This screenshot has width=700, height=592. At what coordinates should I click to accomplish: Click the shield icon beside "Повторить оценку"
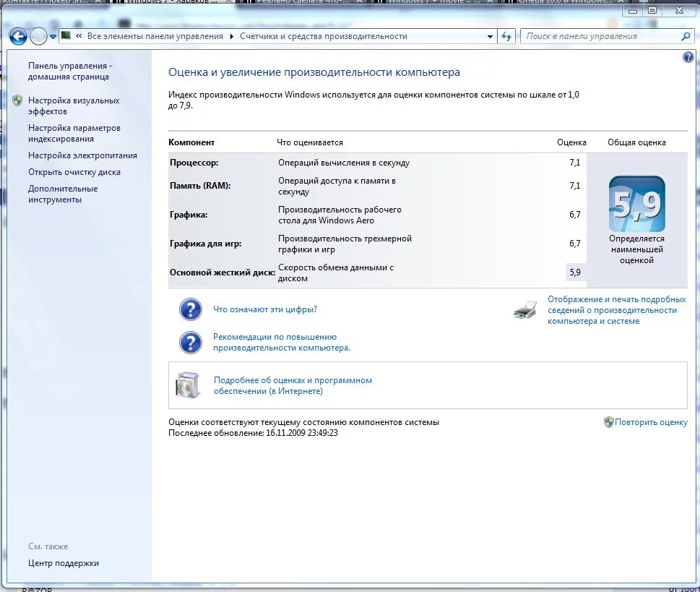(x=608, y=422)
